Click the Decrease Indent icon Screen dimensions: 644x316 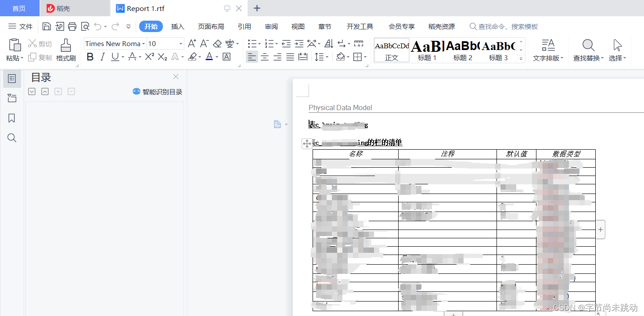click(286, 43)
